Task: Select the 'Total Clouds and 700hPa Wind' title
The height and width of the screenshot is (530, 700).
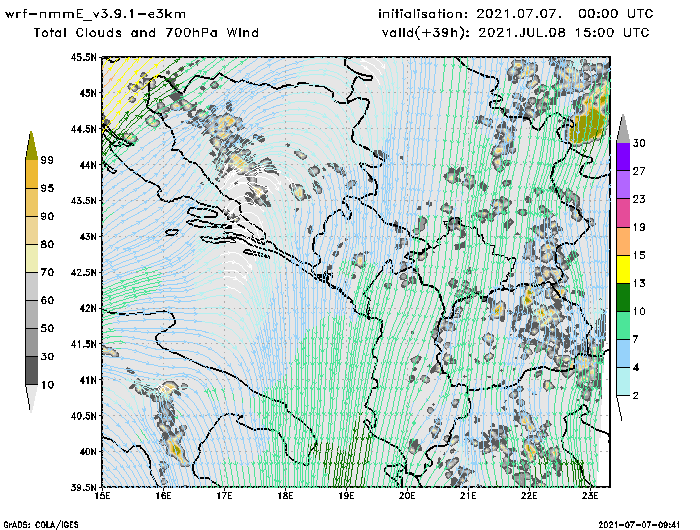Action: click(146, 33)
